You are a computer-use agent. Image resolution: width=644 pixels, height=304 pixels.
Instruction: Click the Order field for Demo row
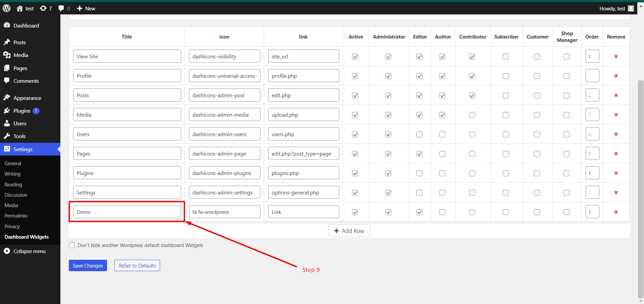592,212
